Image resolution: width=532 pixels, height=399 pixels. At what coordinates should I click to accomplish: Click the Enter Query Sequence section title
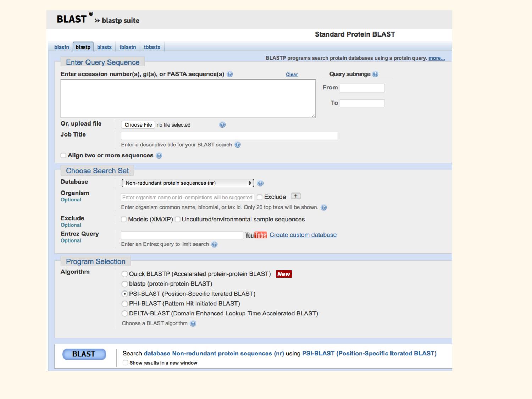[x=103, y=62]
